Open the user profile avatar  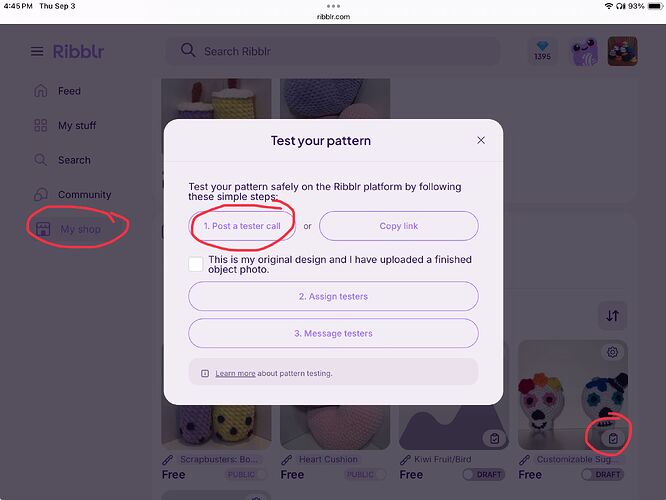[x=622, y=51]
